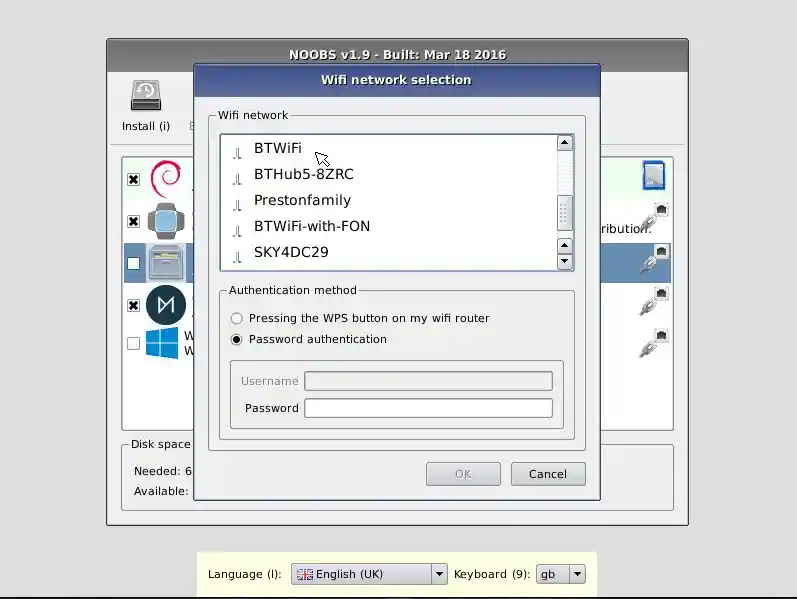Viewport: 797px width, 599px height.
Task: Select the SKY4DC29 network
Action: [291, 252]
